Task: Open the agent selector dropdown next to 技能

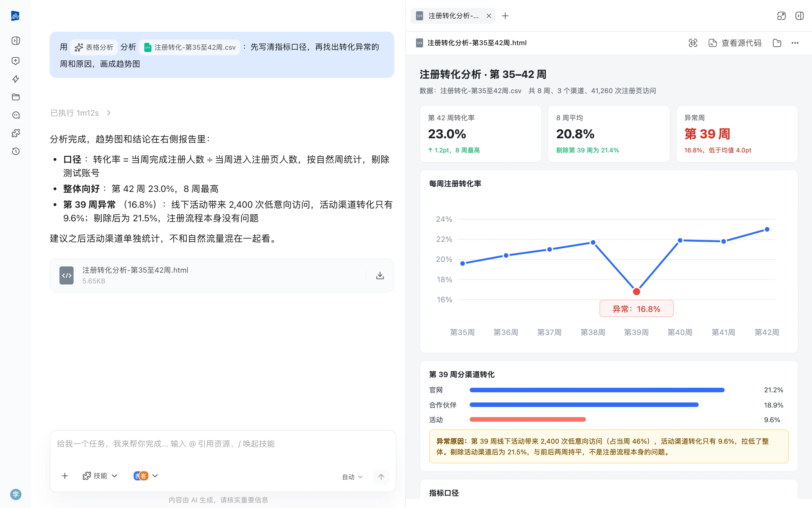Action: pyautogui.click(x=145, y=476)
